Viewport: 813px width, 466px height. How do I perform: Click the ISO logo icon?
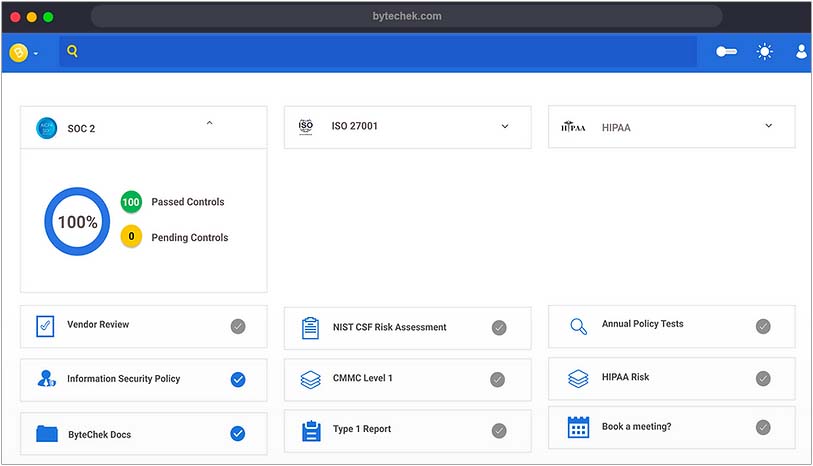tap(306, 126)
